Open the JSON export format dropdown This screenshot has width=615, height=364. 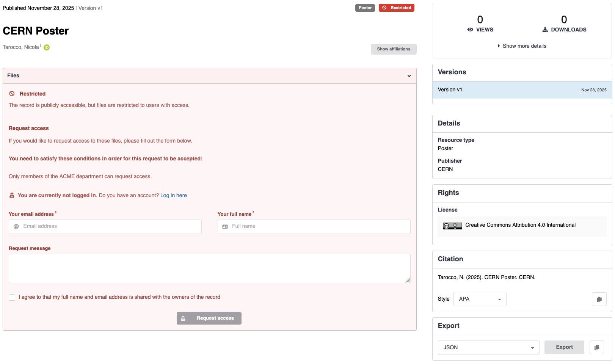pos(488,347)
